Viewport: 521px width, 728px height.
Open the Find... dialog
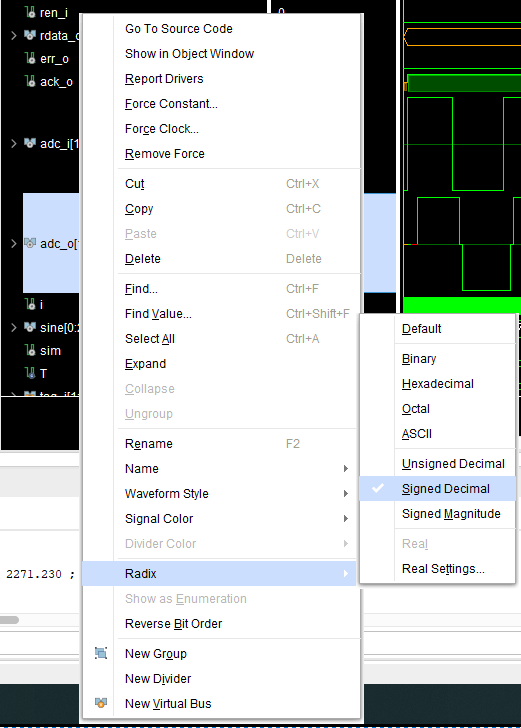(x=220, y=289)
